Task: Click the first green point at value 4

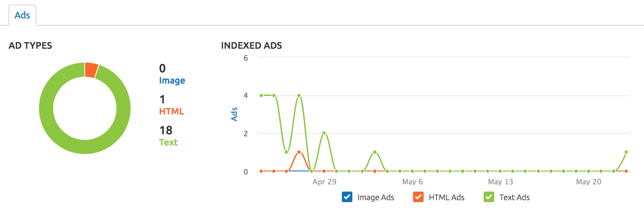Action: (261, 95)
